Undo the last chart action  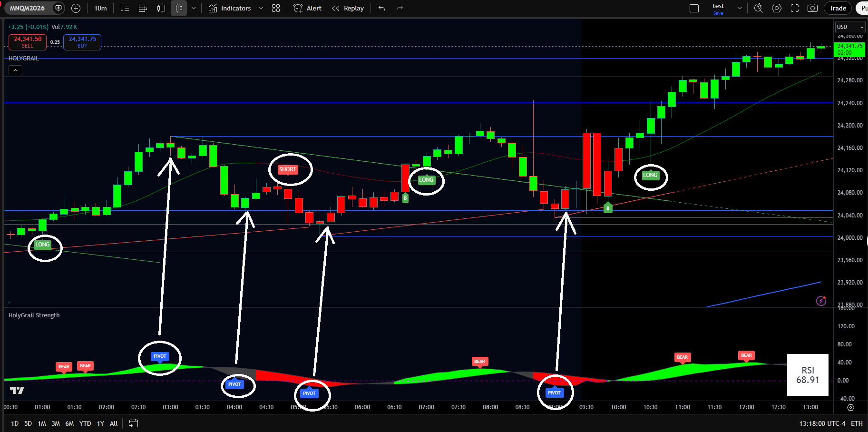[381, 8]
